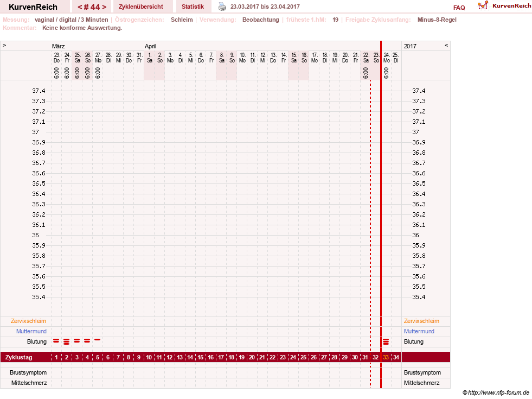Click left axis label 37.4
The height and width of the screenshot is (399, 532).
[39, 91]
